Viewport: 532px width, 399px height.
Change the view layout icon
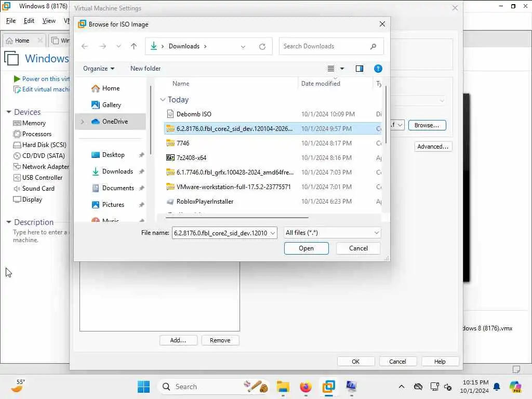[331, 69]
